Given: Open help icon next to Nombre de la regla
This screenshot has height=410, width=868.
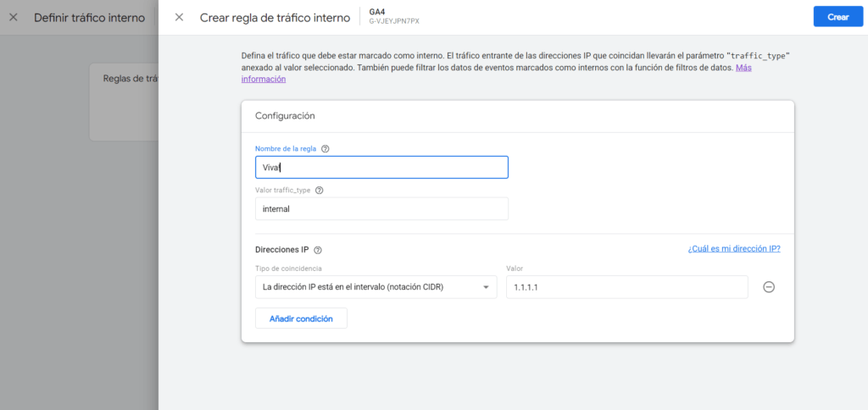Looking at the screenshot, I should point(325,149).
